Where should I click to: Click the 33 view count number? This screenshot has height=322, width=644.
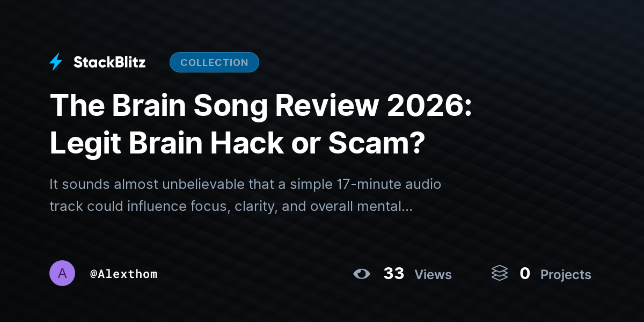point(393,274)
